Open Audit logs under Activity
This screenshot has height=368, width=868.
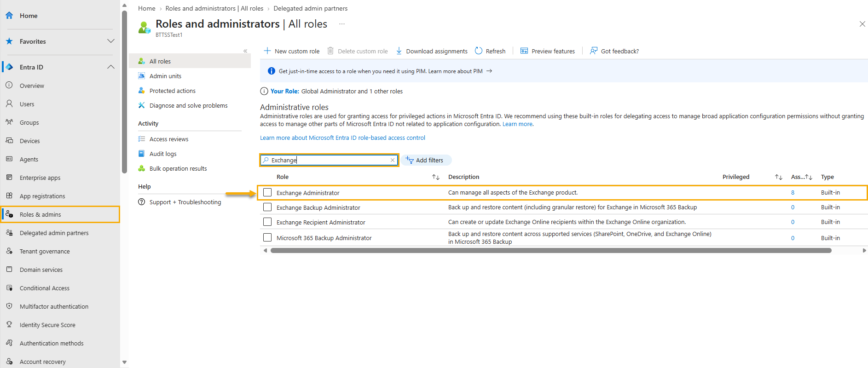click(163, 154)
